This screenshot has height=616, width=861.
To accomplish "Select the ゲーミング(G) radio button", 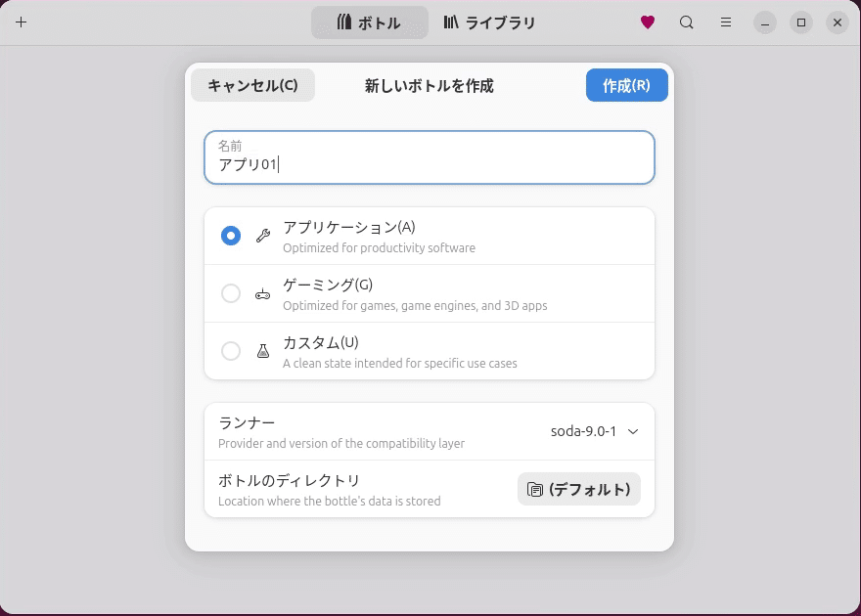I will click(x=231, y=293).
